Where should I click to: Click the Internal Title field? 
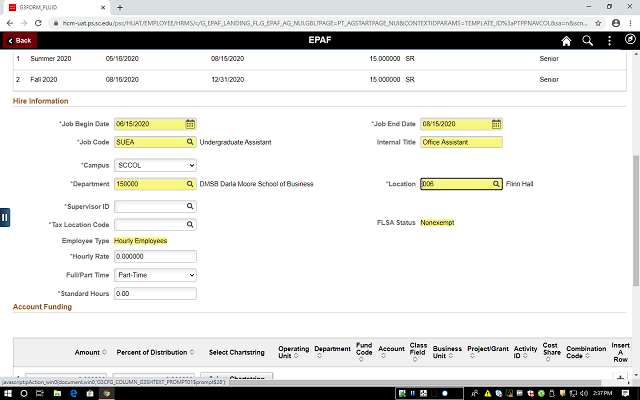(461, 143)
